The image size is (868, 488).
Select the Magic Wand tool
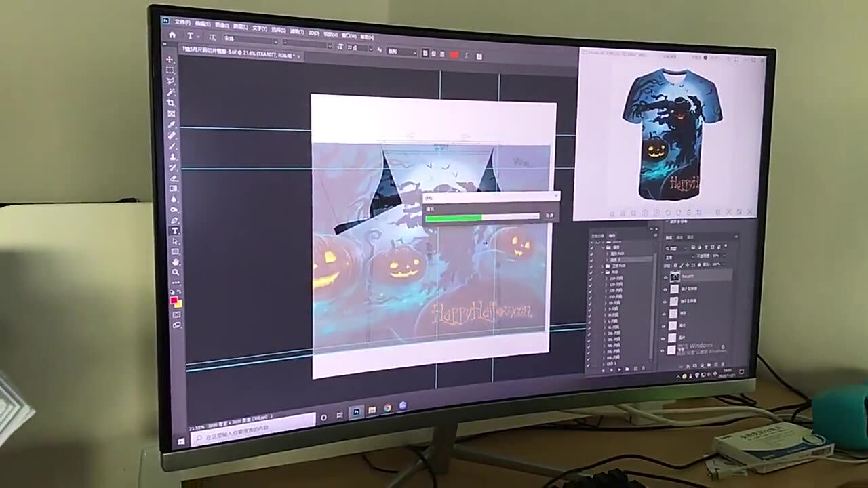pyautogui.click(x=170, y=92)
